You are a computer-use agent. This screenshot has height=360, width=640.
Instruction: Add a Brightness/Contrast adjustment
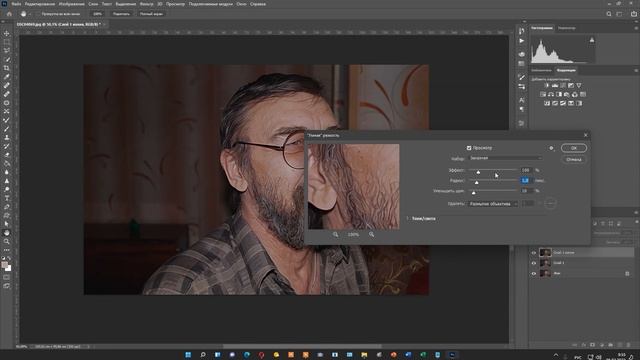pyautogui.click(x=547, y=85)
